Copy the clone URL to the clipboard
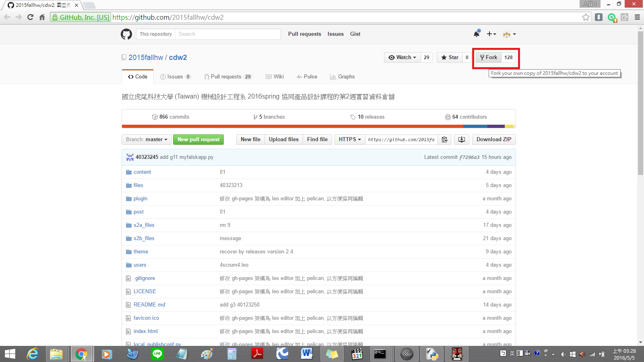 [444, 140]
